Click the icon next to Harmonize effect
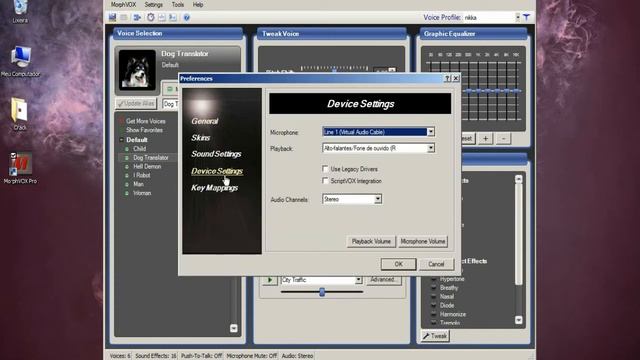 (x=433, y=314)
